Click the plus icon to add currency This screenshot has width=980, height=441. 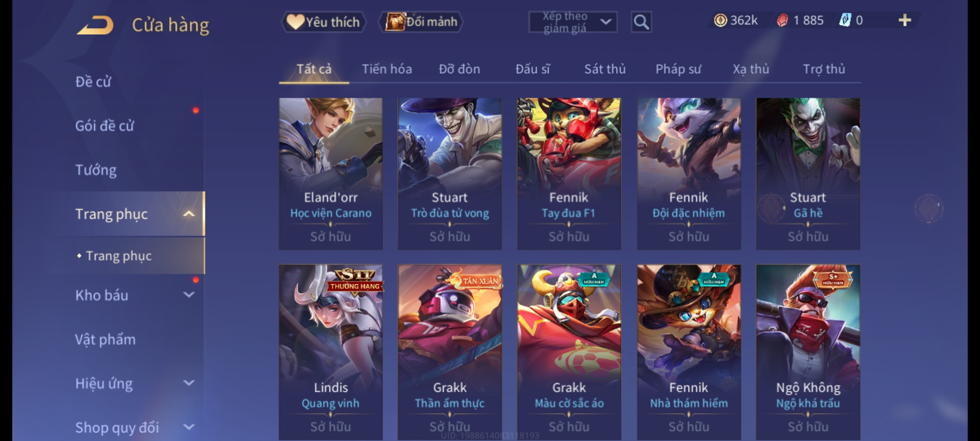pos(905,20)
